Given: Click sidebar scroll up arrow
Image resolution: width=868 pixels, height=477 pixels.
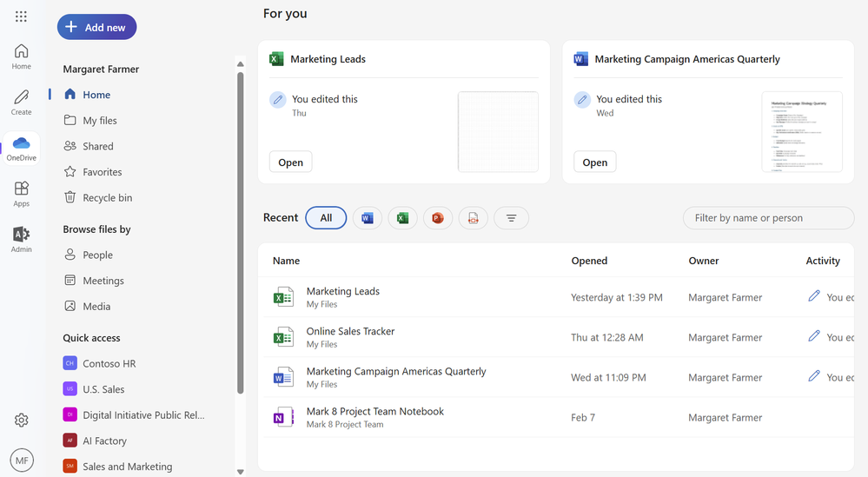Looking at the screenshot, I should click(241, 64).
